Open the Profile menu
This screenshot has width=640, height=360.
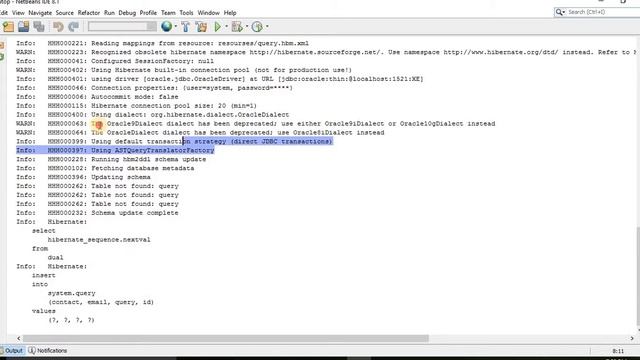(148, 13)
